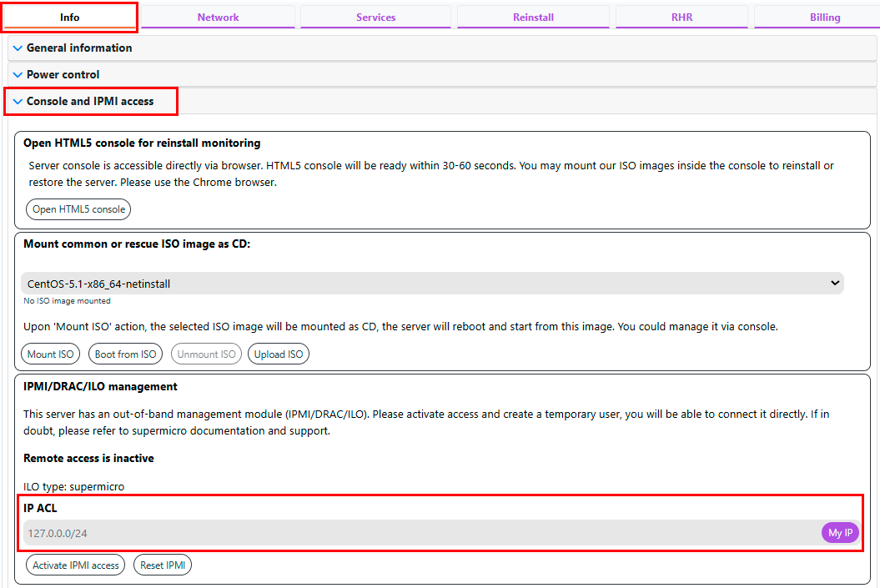Expand the General information section

pyautogui.click(x=79, y=48)
